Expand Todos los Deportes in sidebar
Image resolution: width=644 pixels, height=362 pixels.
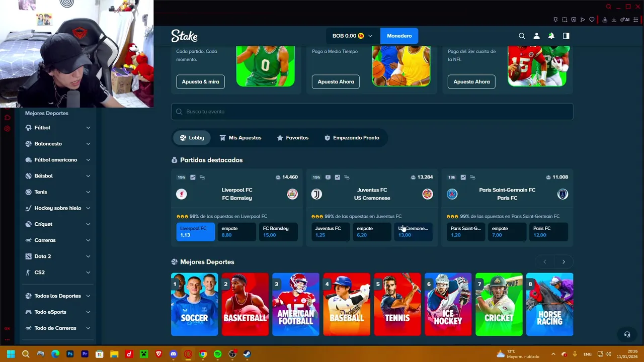pyautogui.click(x=58, y=296)
